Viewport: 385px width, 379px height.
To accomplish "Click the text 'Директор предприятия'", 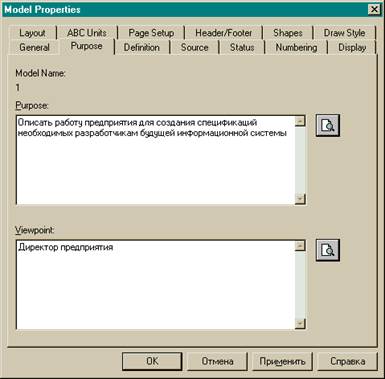I will point(66,247).
